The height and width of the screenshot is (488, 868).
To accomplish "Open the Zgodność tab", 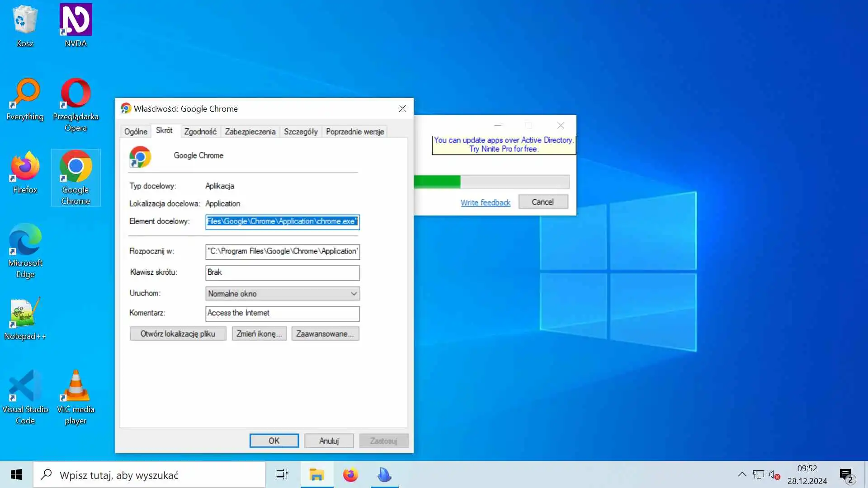I will point(200,131).
